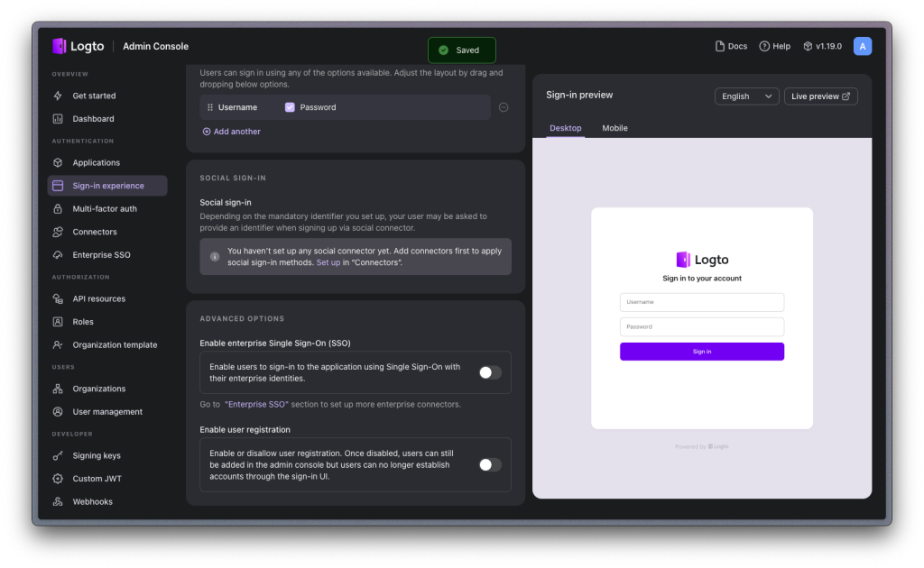Click the Get started lightning icon
924x568 pixels.
(x=58, y=96)
